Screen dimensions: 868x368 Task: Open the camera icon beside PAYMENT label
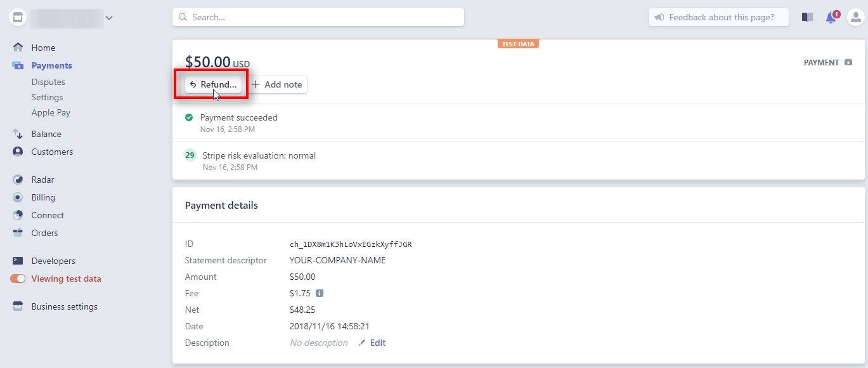848,62
